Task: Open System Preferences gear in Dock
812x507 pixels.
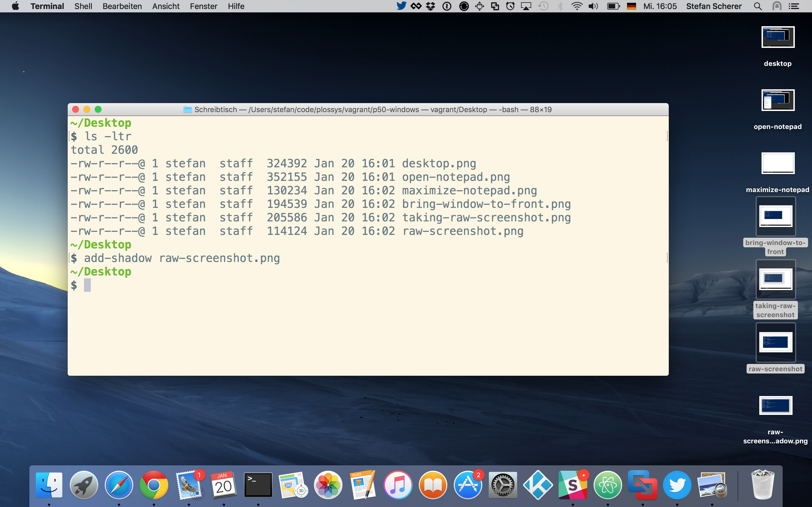Action: 503,485
